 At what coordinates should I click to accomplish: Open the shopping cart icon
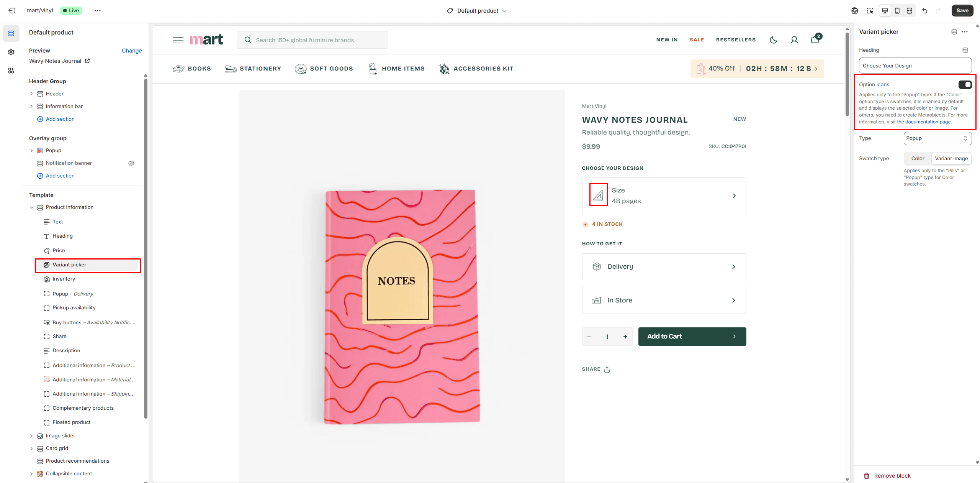click(x=815, y=40)
